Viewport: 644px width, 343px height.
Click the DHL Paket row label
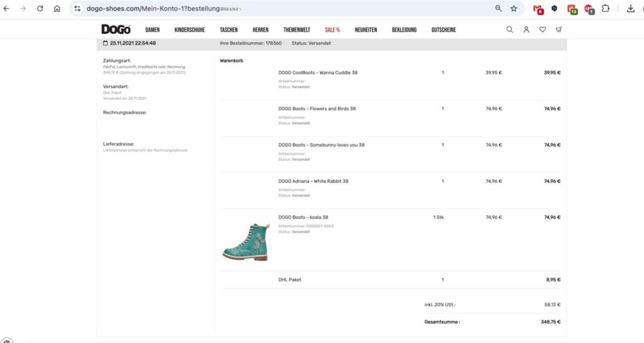coord(289,280)
